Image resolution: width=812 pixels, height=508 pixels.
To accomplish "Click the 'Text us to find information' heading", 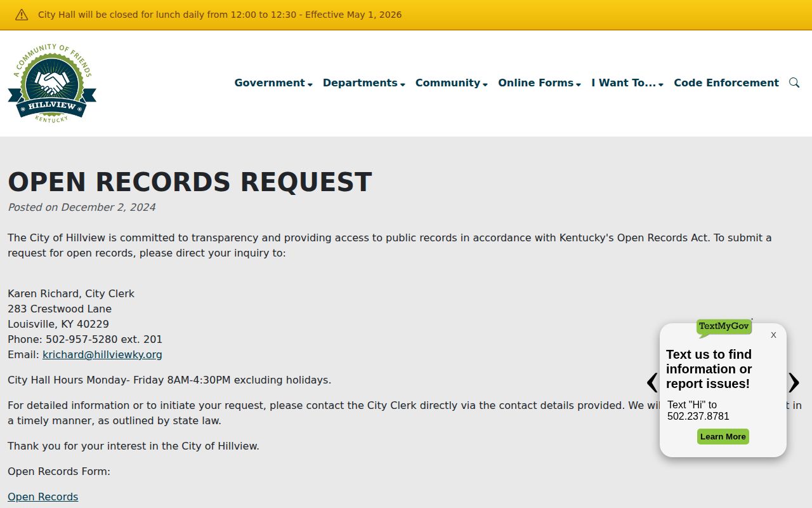I will (709, 369).
